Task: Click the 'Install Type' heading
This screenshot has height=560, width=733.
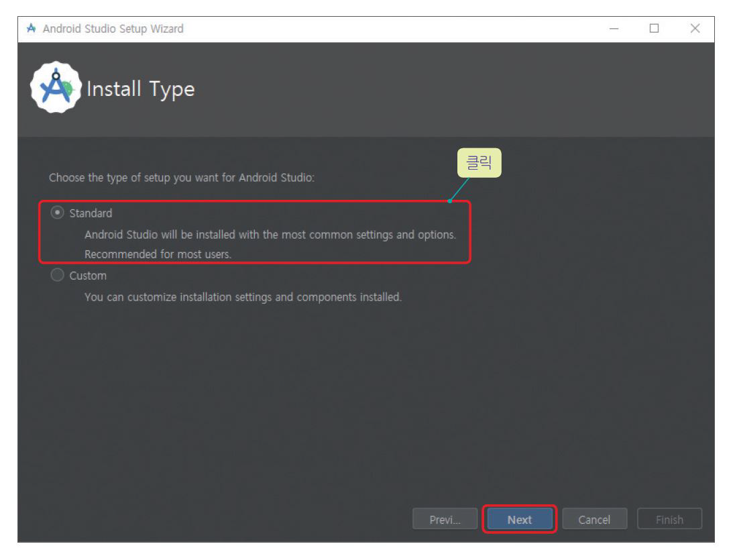Action: point(140,89)
